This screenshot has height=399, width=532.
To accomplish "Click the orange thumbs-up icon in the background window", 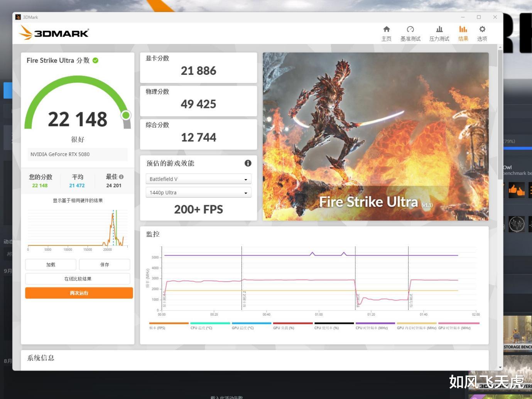I will pyautogui.click(x=517, y=190).
